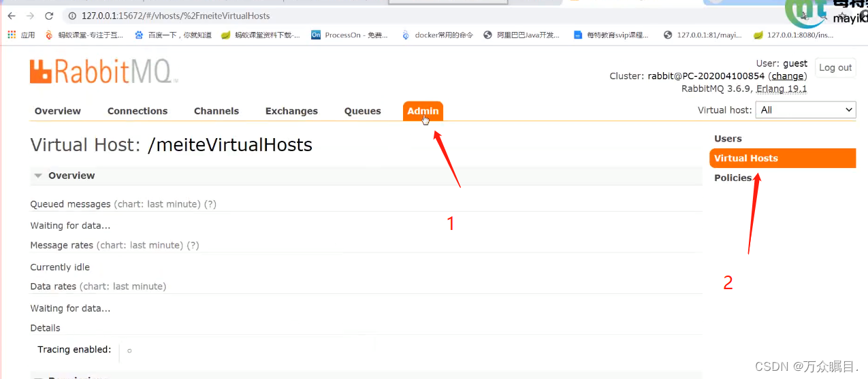The image size is (868, 379).
Task: Select the Admin tab
Action: tap(423, 111)
